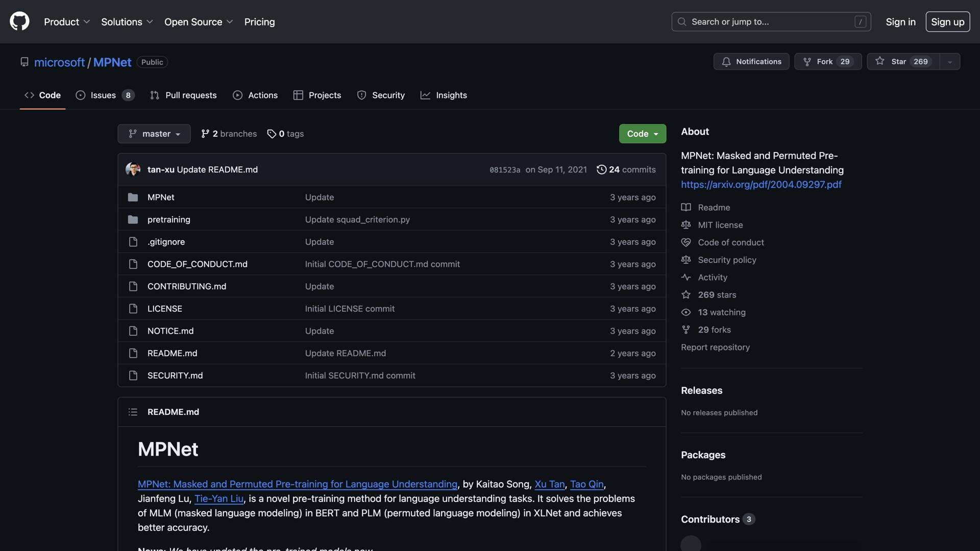This screenshot has width=980, height=551.
Task: Switch to the Issues tab
Action: pos(104,95)
